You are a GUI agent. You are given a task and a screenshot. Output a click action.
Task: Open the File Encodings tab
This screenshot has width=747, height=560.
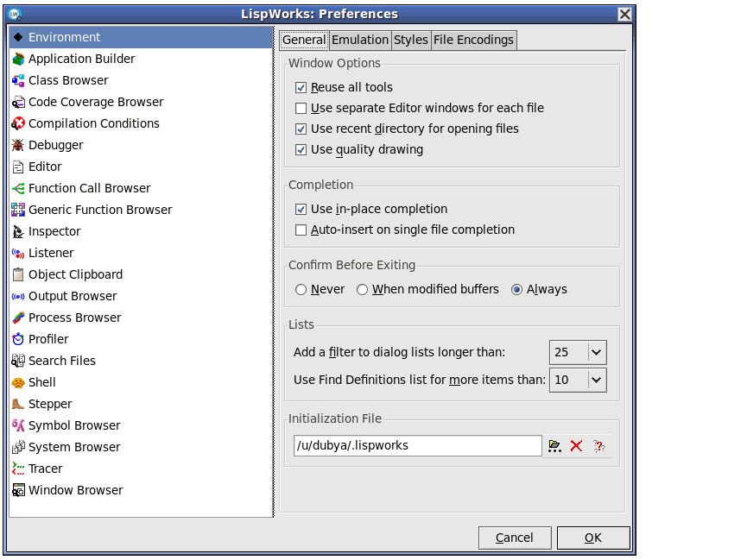[473, 40]
